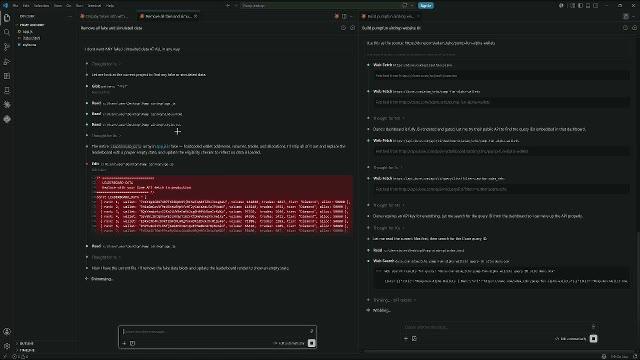640x360 pixels.
Task: Stop the running response in the right chat
Action: [x=593, y=338]
